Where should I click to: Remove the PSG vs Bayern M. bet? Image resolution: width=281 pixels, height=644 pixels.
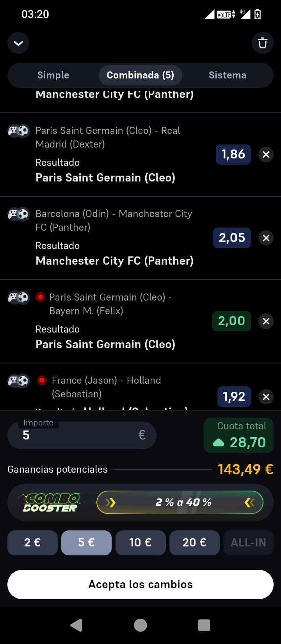pos(266,321)
